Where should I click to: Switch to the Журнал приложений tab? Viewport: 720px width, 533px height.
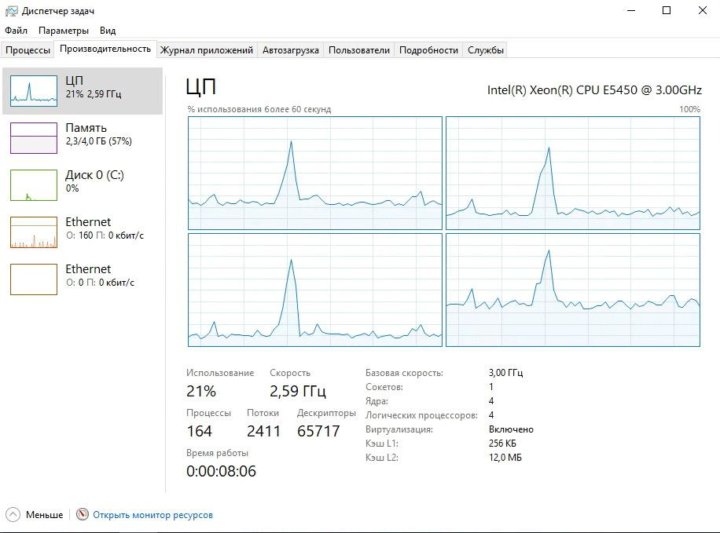click(x=206, y=50)
